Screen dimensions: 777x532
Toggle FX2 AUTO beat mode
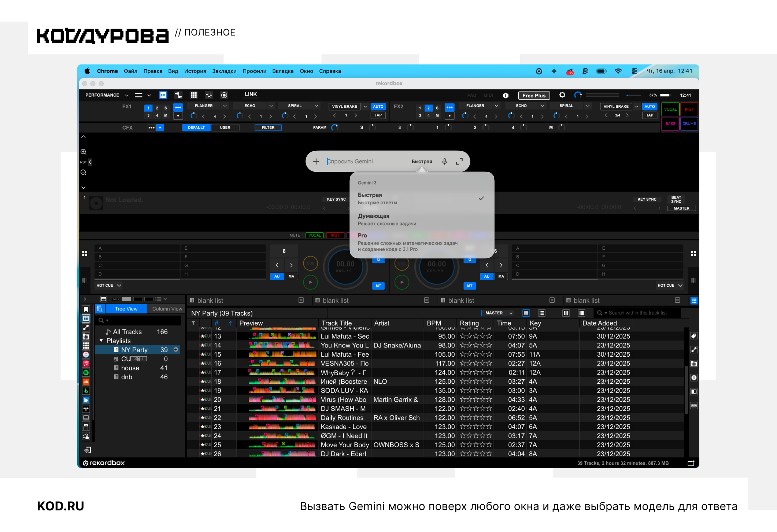[x=650, y=107]
